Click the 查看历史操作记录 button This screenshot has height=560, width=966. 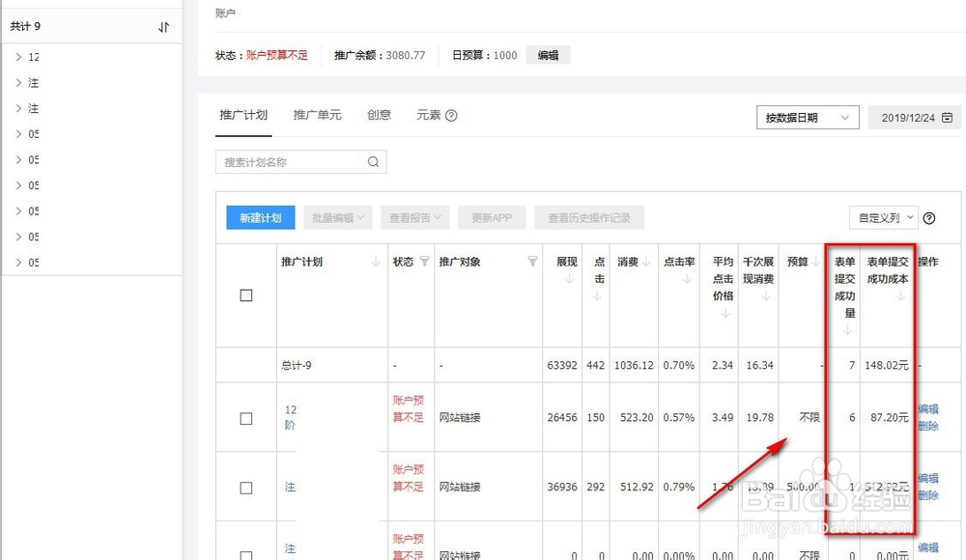click(589, 218)
